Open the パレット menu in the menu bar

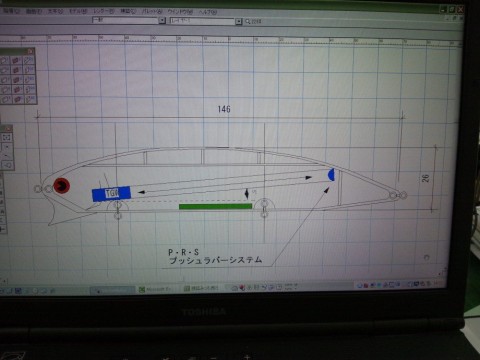[152, 11]
